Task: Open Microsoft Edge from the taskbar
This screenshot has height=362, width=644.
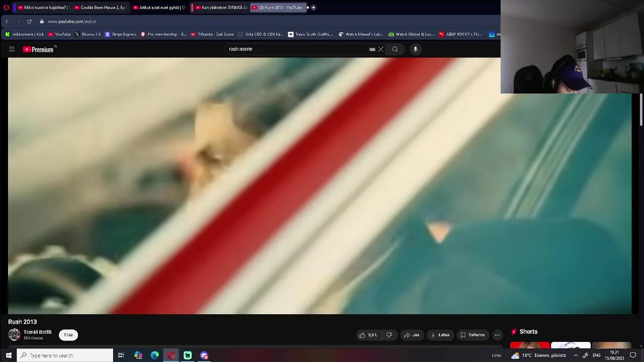Action: point(155,355)
